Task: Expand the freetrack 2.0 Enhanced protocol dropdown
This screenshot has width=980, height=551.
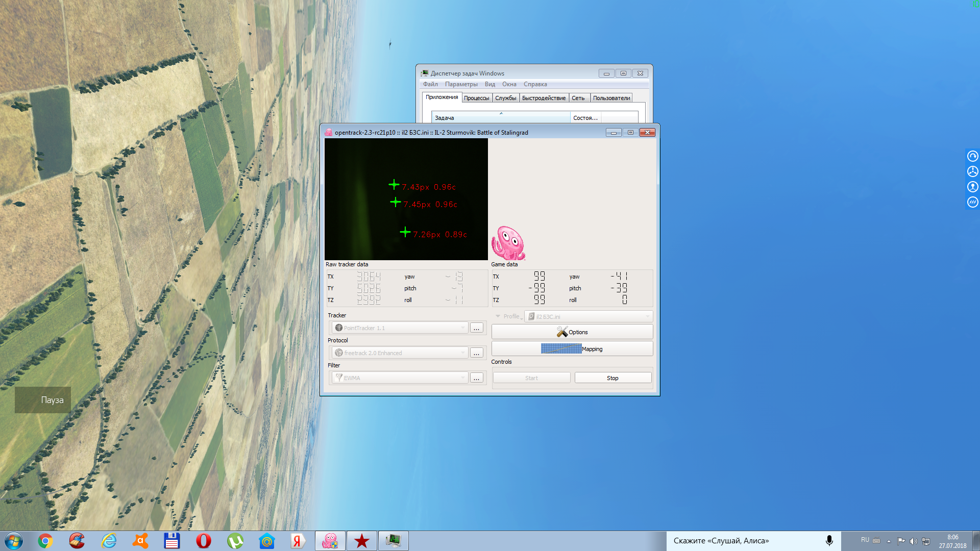Action: point(400,353)
